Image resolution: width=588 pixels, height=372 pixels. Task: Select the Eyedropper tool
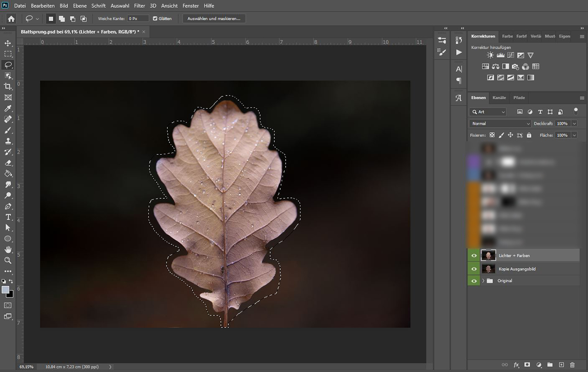pos(8,108)
